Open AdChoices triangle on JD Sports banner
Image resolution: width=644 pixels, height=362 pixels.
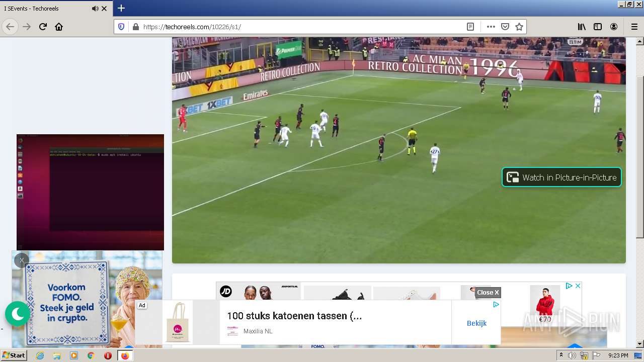pos(569,286)
